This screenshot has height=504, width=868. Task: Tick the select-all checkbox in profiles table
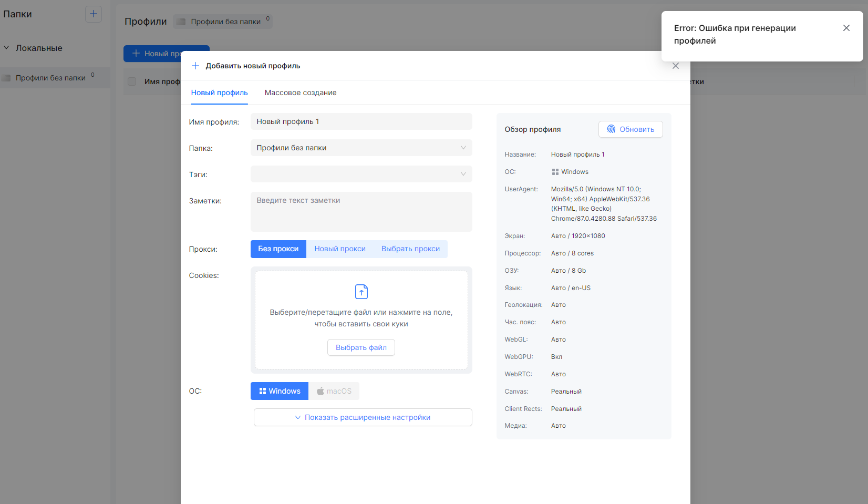(x=132, y=81)
